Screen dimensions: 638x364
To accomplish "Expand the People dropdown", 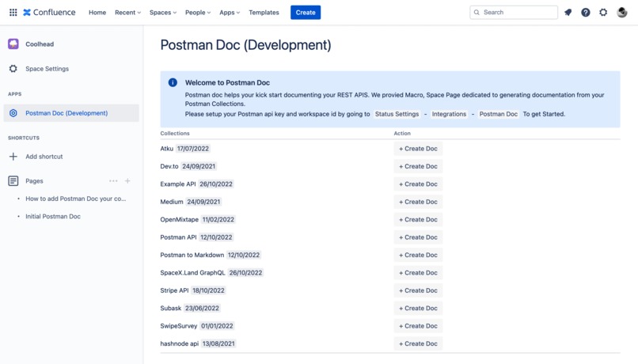I will [x=198, y=12].
